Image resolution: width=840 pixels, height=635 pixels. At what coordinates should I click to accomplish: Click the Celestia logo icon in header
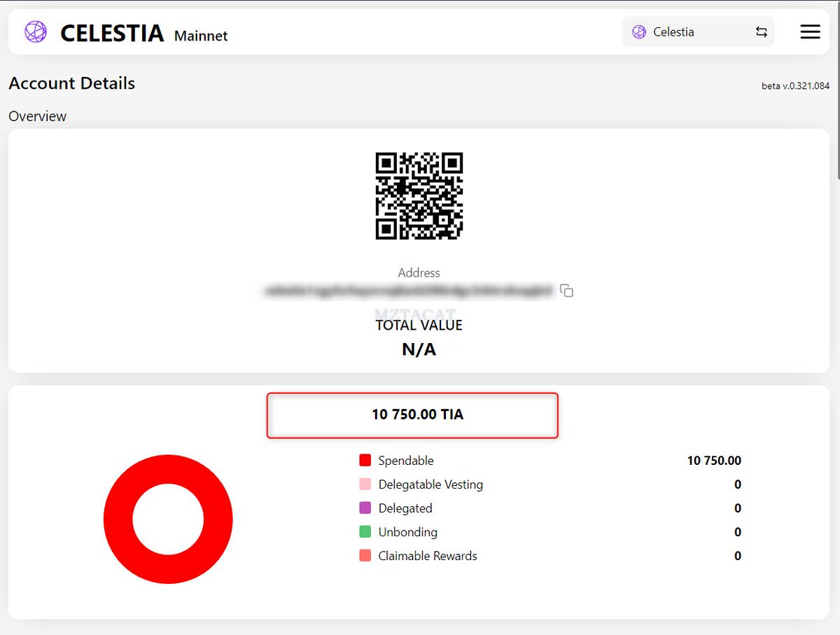pyautogui.click(x=36, y=32)
